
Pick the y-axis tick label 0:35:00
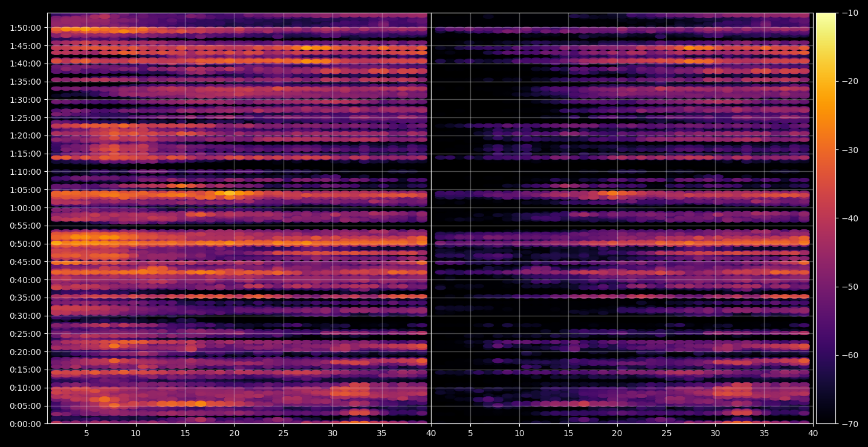[25, 298]
